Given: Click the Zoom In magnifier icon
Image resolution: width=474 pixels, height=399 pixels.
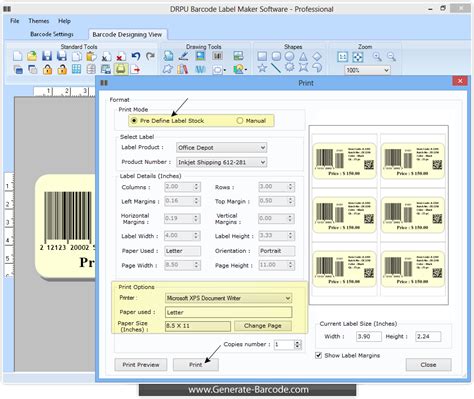Looking at the screenshot, I should point(377,57).
